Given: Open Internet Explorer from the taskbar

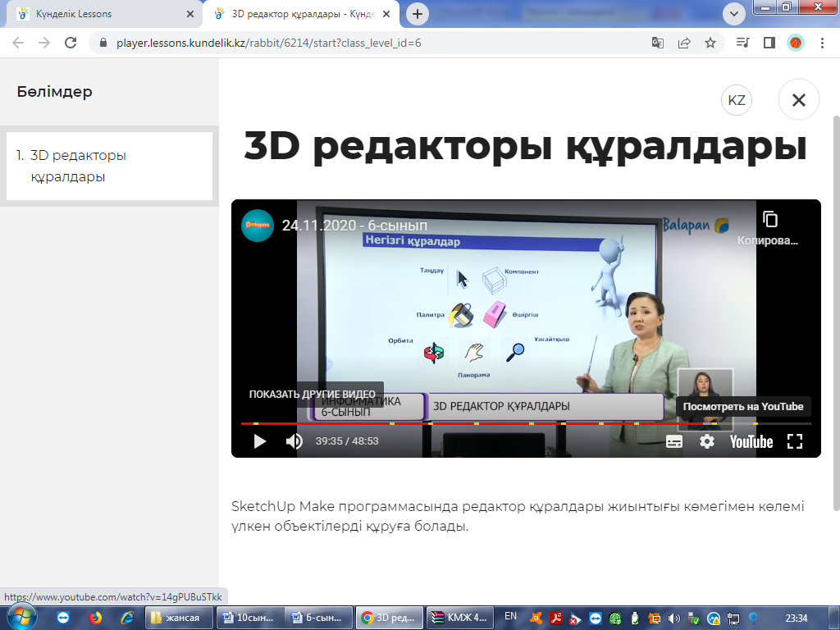Looking at the screenshot, I should [127, 618].
